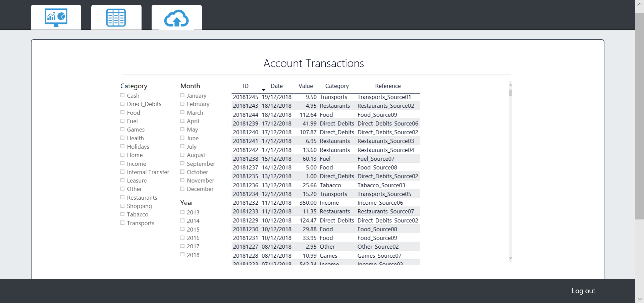Sort table by Value column header
The image size is (644, 303).
[x=306, y=86]
